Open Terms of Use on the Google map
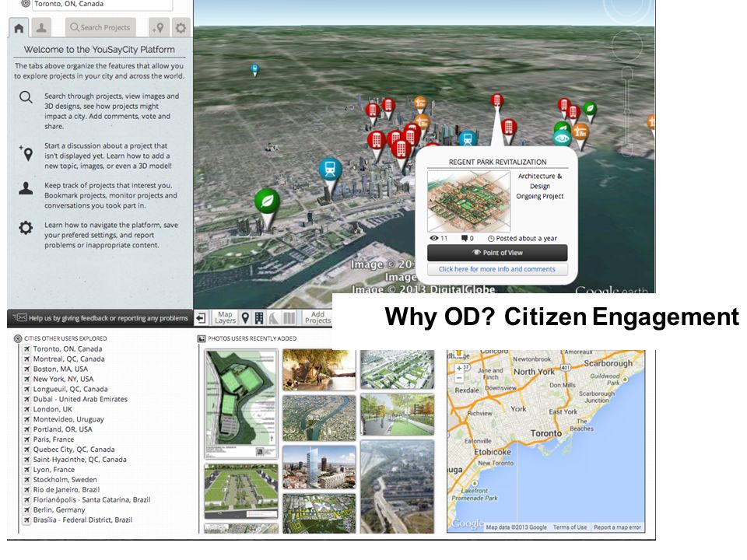This screenshot has height=560, width=747. [570, 527]
